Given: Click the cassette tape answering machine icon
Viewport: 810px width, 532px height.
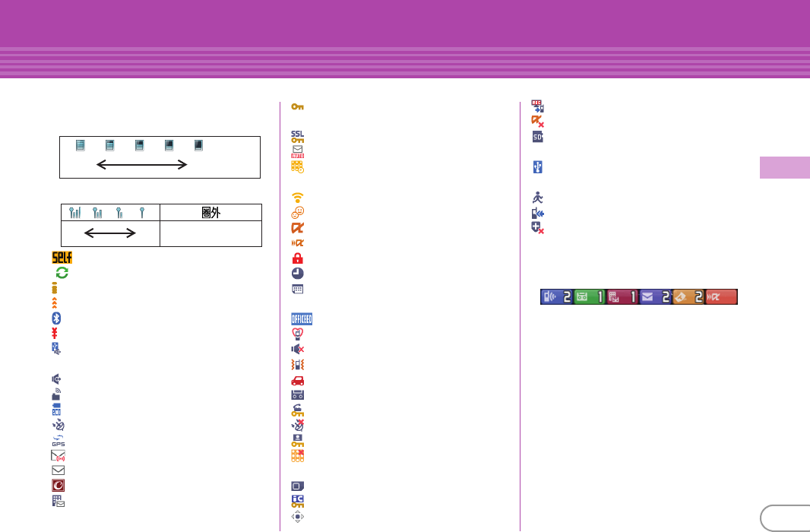Looking at the screenshot, I should 298,395.
